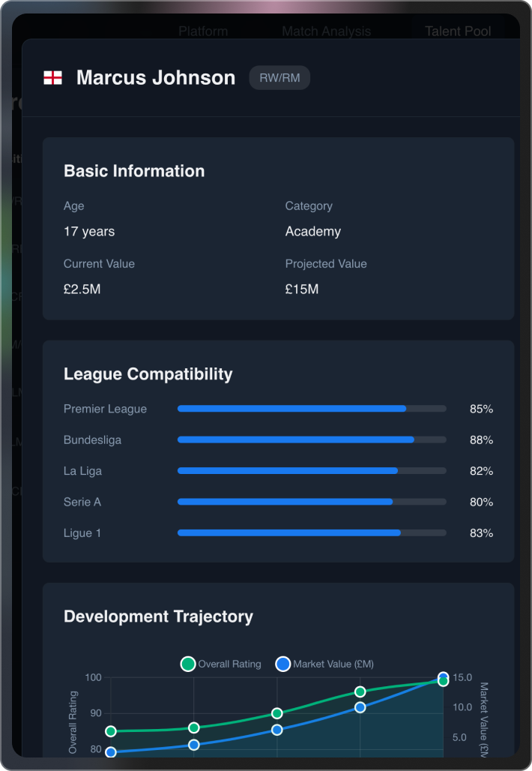The height and width of the screenshot is (771, 532).
Task: Toggle the RW/RM position badge
Action: pyautogui.click(x=279, y=77)
